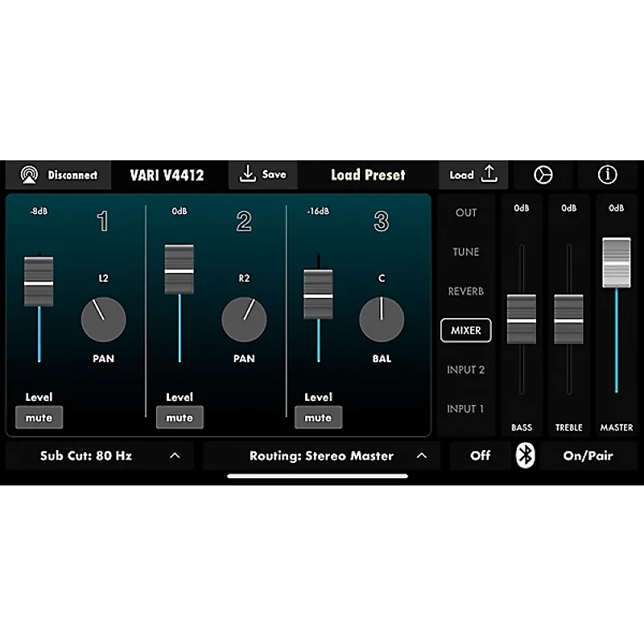Switch Bluetooth to Off
Image resolution: width=644 pixels, height=644 pixels.
480,456
